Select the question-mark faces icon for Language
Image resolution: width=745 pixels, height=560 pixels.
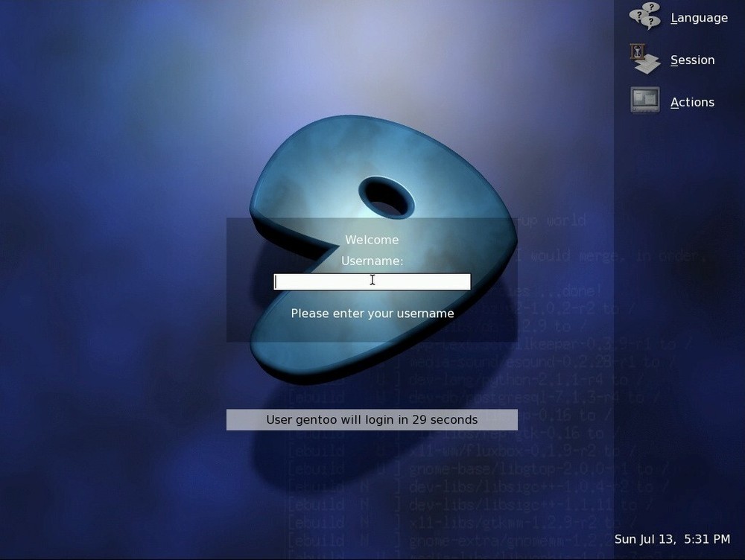(645, 17)
